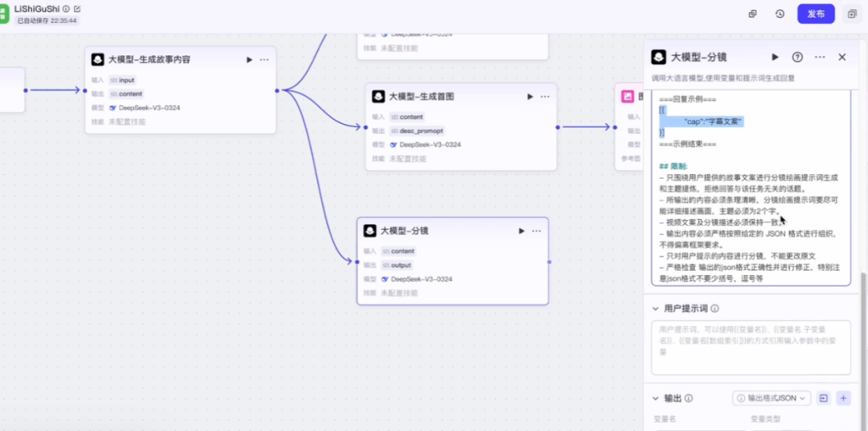Click the duplicate icon left of history
868x431 pixels.
tap(753, 14)
